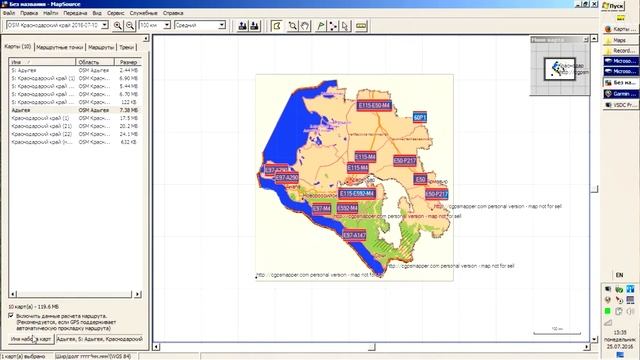Screen dimensions: 640x360
Task: Open the Справка menu
Action: tap(173, 13)
